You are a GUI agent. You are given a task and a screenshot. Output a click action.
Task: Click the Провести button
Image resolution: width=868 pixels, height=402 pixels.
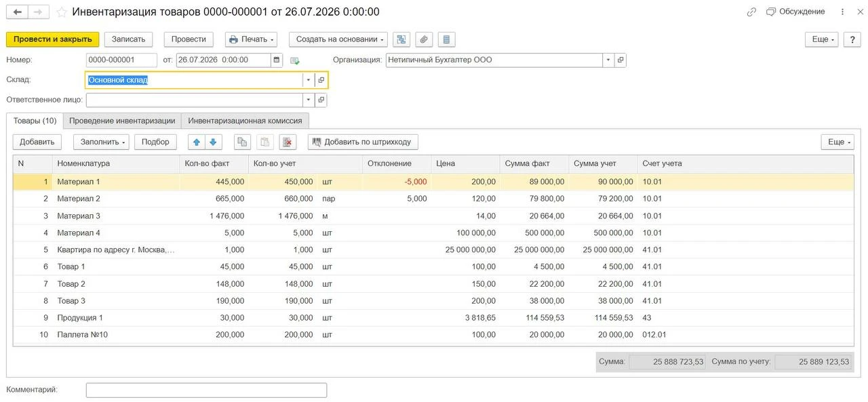point(189,39)
